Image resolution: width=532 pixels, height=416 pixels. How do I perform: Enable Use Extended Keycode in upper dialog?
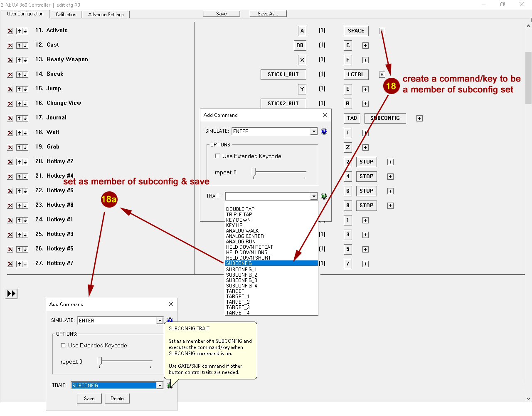(217, 156)
